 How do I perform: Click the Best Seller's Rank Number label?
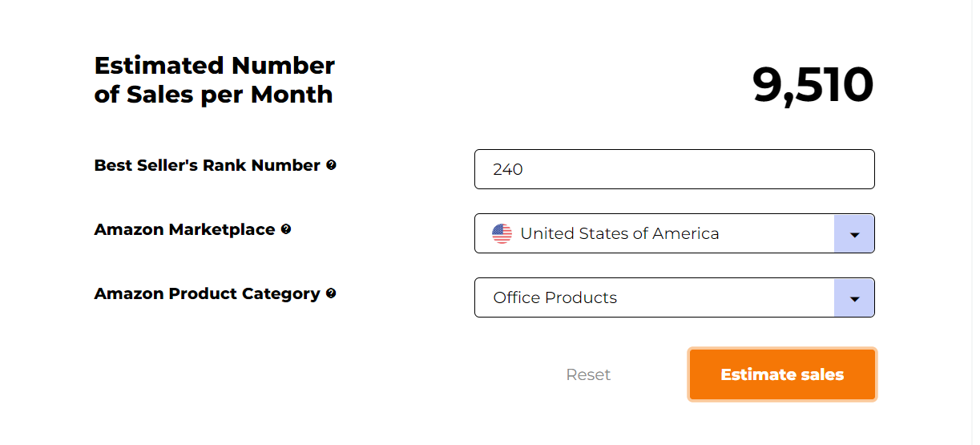tap(208, 165)
